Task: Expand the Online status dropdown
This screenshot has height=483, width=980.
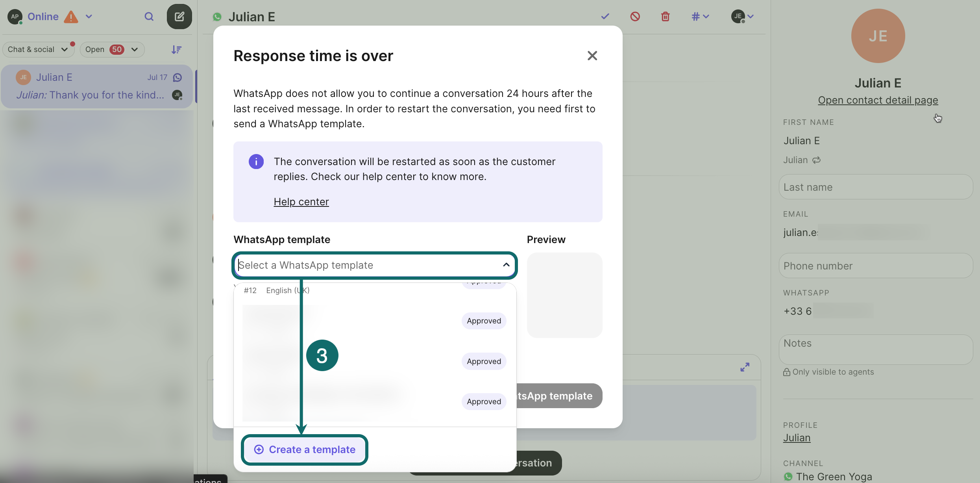Action: 89,17
